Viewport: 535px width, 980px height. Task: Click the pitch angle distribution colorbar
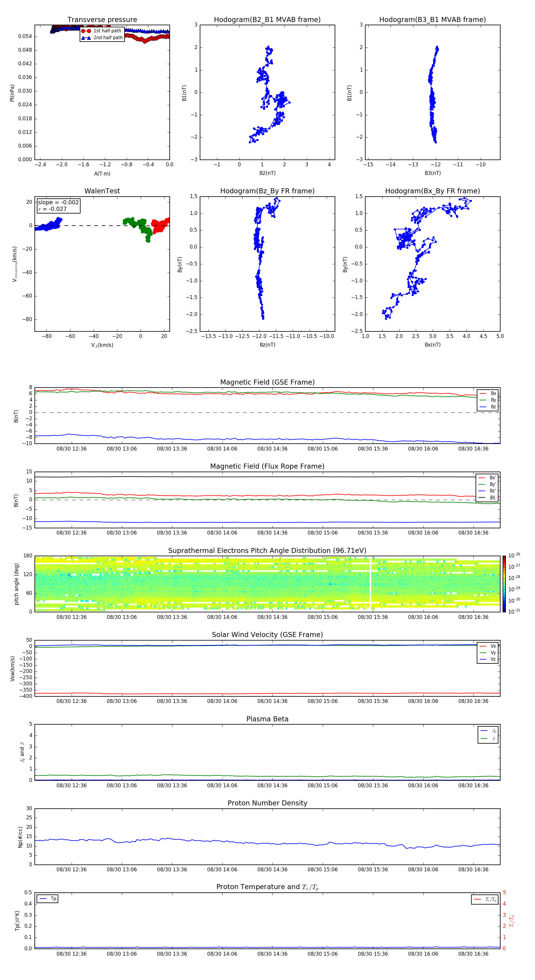point(504,584)
